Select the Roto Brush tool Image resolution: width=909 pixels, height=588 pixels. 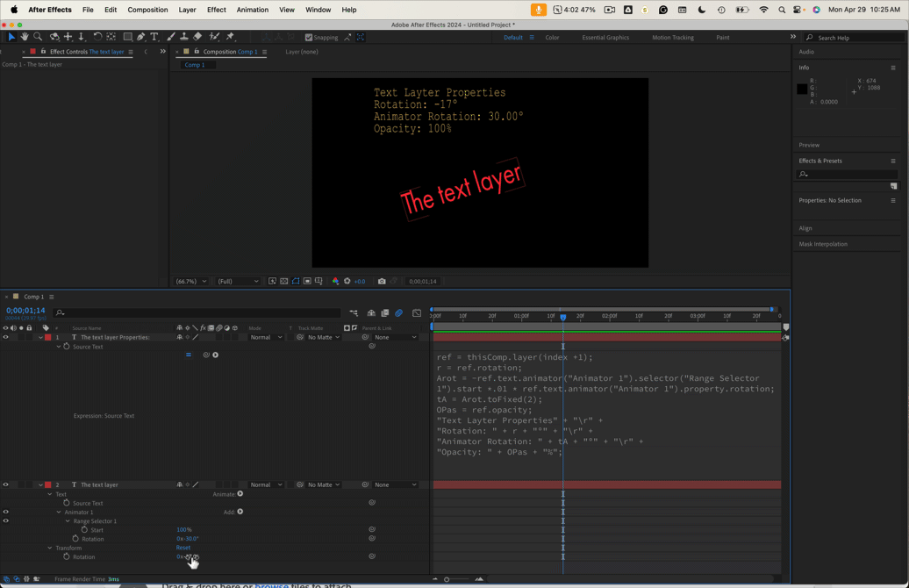click(x=214, y=37)
